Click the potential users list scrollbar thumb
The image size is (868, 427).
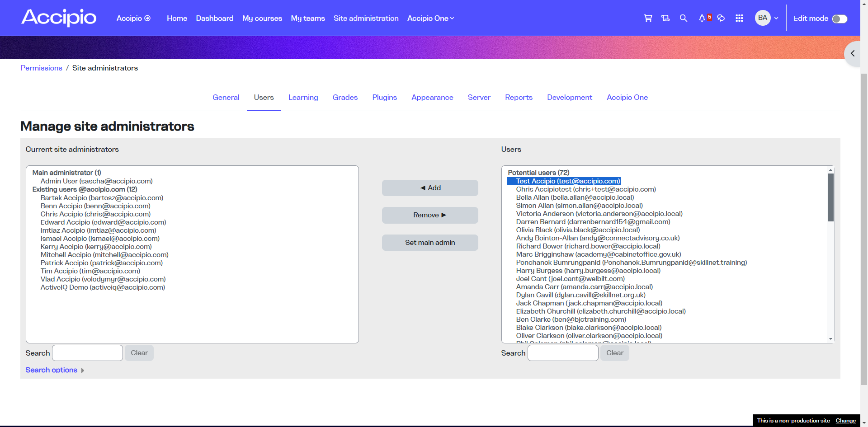click(x=830, y=197)
